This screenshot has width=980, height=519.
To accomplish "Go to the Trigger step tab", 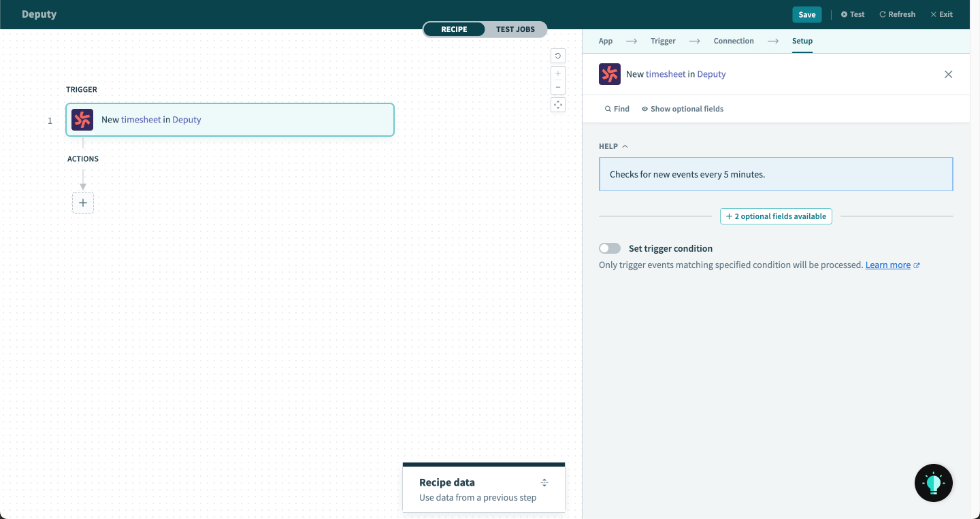I will point(662,41).
